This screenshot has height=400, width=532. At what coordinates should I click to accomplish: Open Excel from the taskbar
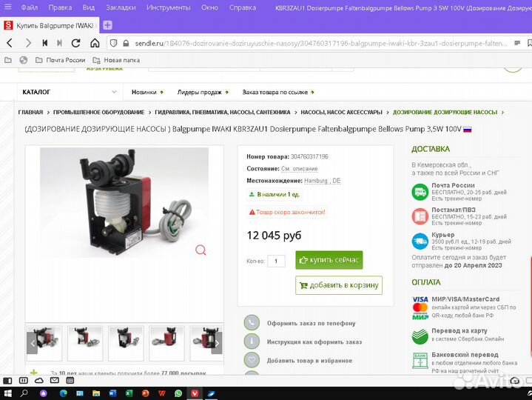click(129, 393)
